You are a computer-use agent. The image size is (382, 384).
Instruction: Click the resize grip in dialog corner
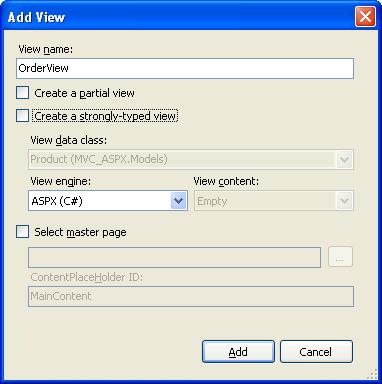[372, 374]
